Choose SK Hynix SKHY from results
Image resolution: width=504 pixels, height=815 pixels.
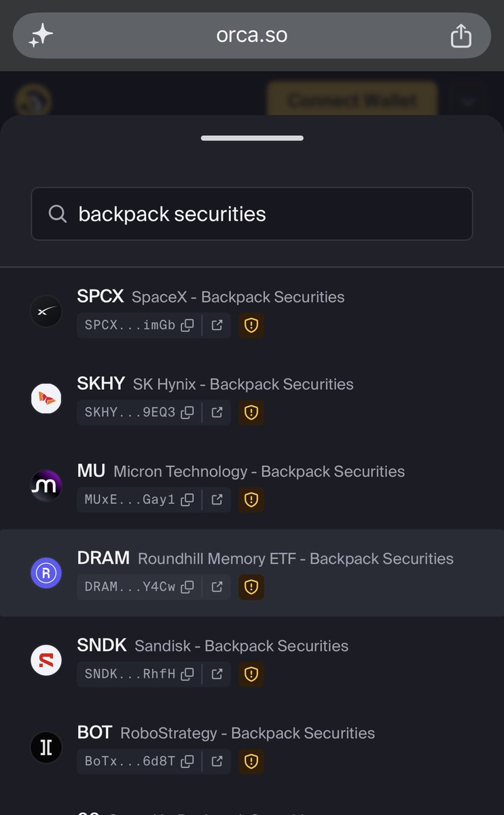coord(252,399)
